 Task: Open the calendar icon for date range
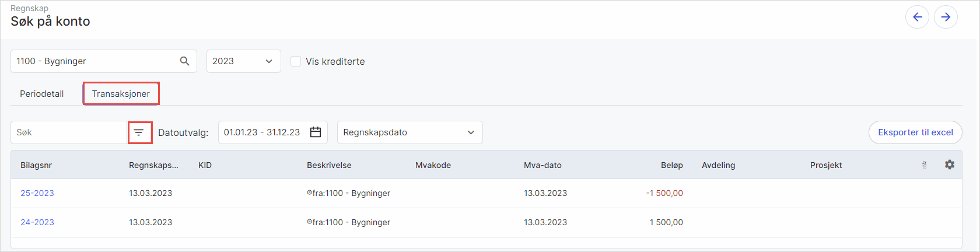coord(316,132)
